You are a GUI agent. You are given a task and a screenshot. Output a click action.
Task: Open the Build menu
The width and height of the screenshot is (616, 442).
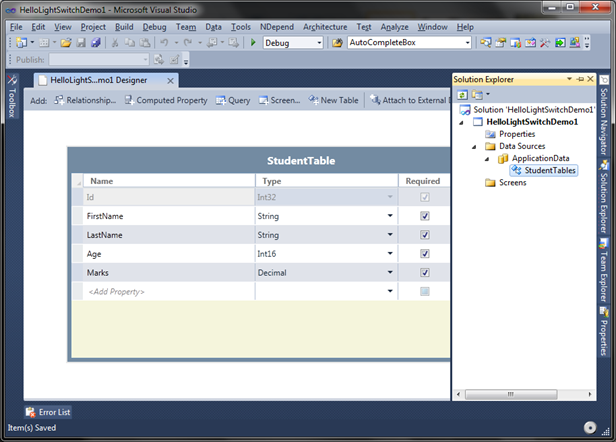coord(124,27)
